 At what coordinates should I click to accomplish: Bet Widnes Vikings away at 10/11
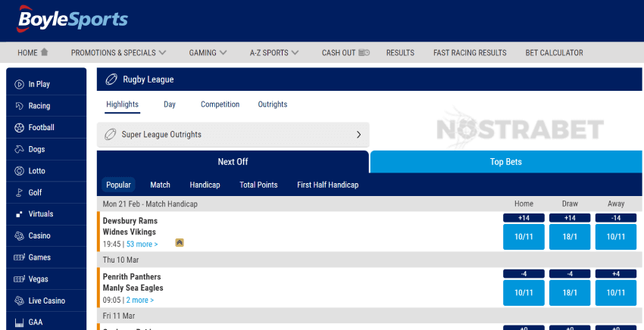click(616, 237)
